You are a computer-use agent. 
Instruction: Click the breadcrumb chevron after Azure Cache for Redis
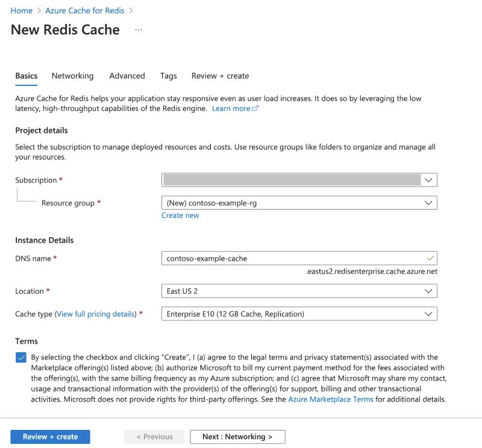coord(131,10)
